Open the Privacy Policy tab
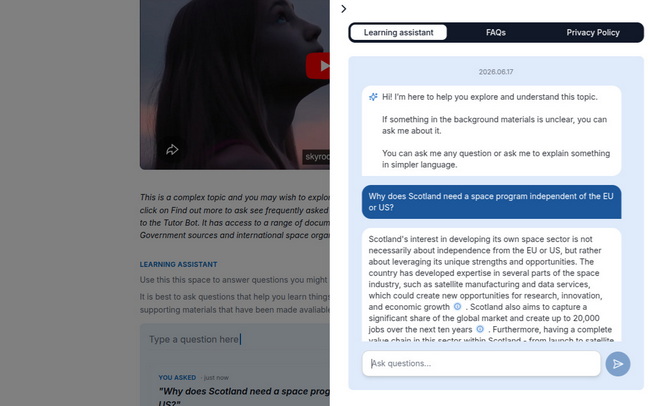The width and height of the screenshot is (650, 406). 593,32
